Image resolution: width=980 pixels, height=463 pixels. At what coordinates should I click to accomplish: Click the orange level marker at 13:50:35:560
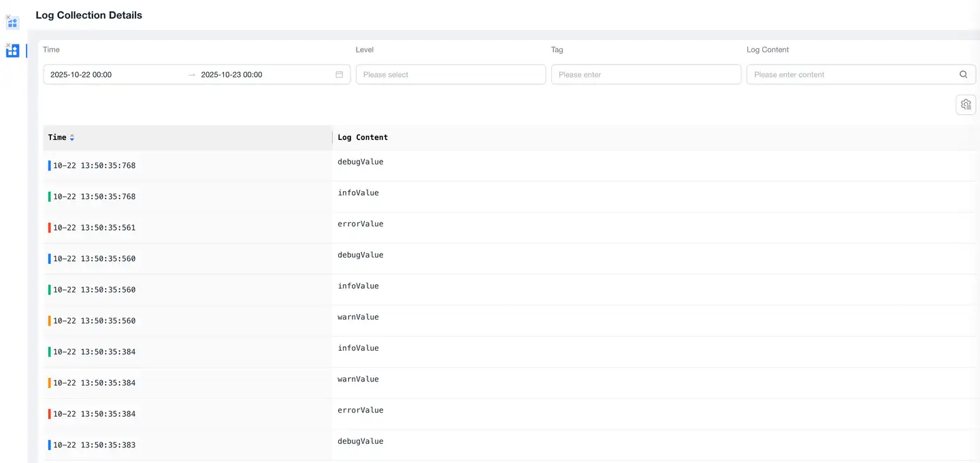tap(50, 321)
